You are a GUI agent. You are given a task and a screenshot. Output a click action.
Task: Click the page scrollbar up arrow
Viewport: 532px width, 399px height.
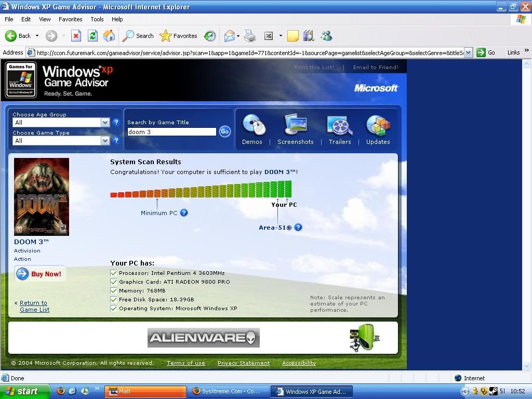(x=526, y=63)
